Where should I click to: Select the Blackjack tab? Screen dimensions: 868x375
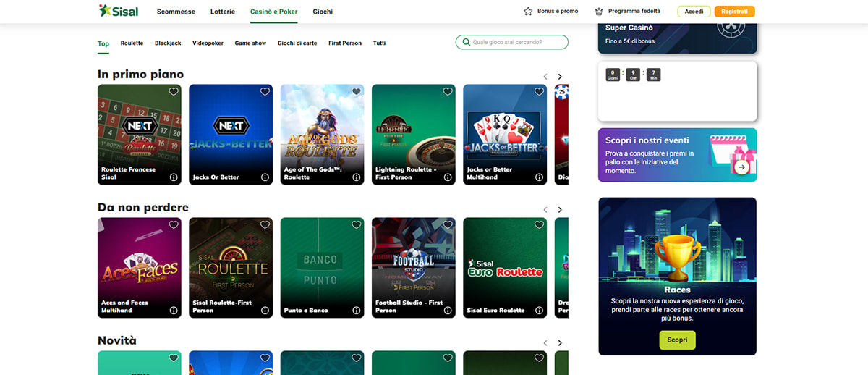[x=168, y=43]
